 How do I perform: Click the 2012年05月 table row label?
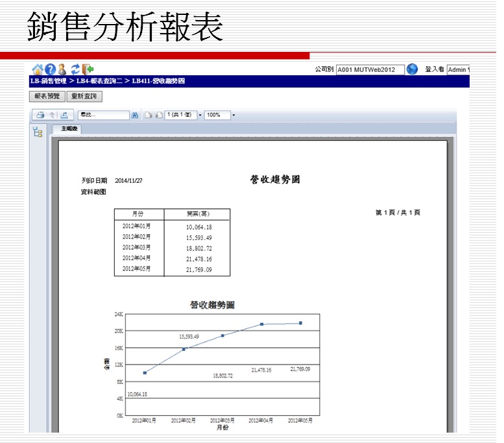136,269
